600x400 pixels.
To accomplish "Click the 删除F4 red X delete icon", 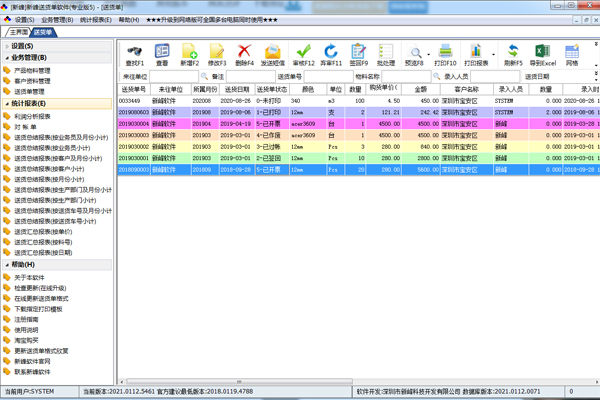I will [245, 54].
